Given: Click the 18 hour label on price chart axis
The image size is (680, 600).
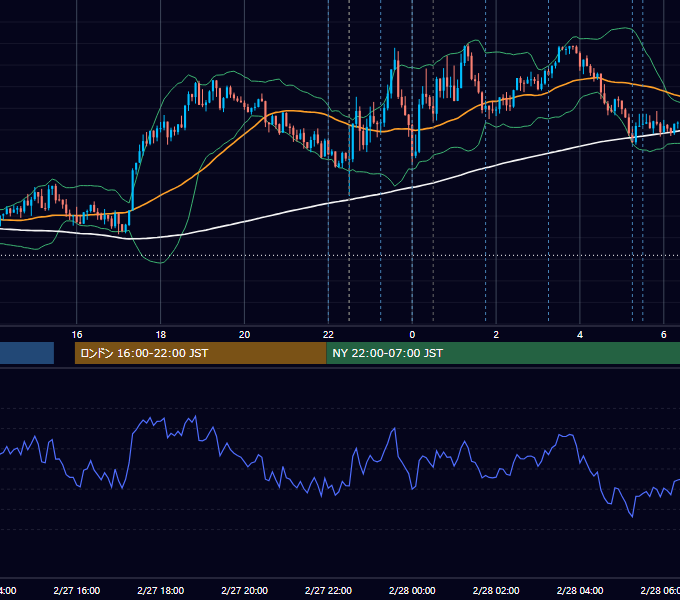Looking at the screenshot, I should [x=160, y=335].
